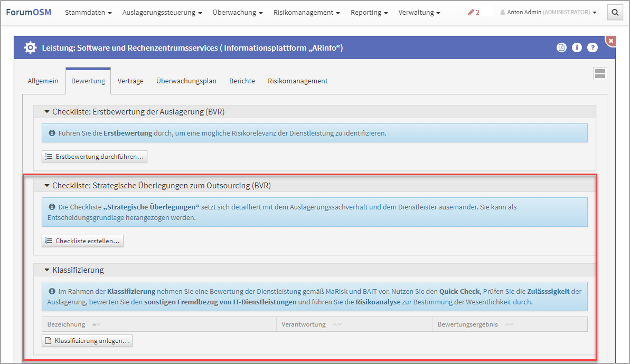This screenshot has height=364, width=630.
Task: Open the search magnifier button
Action: [x=615, y=12]
